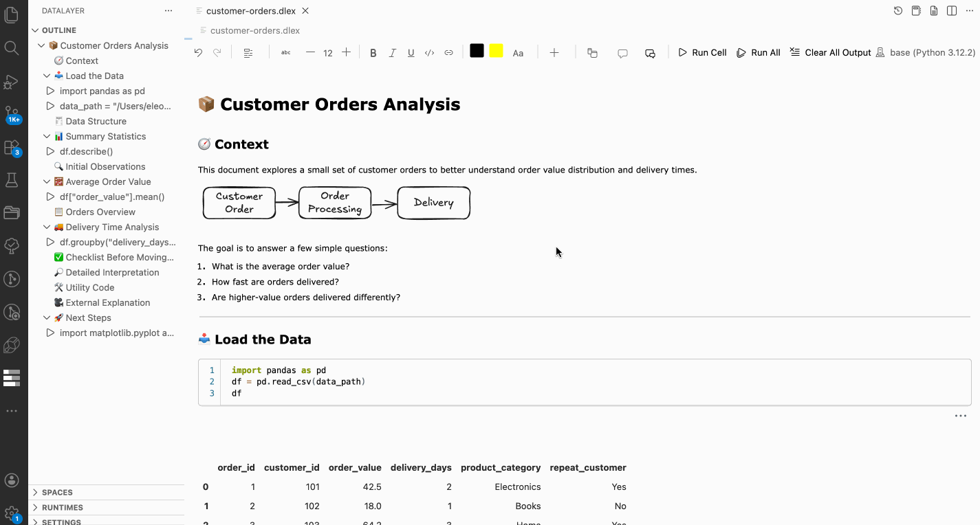Click Run All button
Screen dimensions: 980x525
(x=759, y=53)
